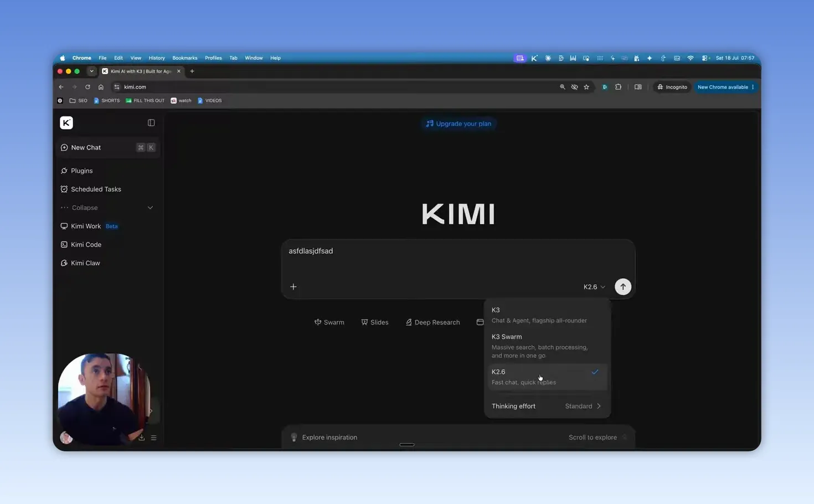Open the FILL THIS OUT bookmark
Viewport: 814px width, 504px height.
pyautogui.click(x=145, y=101)
